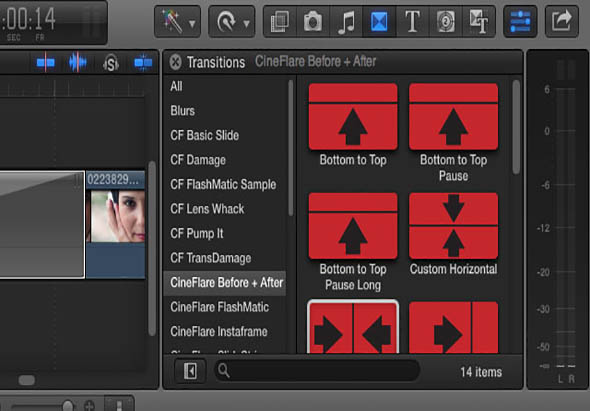
Task: Open the Themes browser
Action: 479,21
